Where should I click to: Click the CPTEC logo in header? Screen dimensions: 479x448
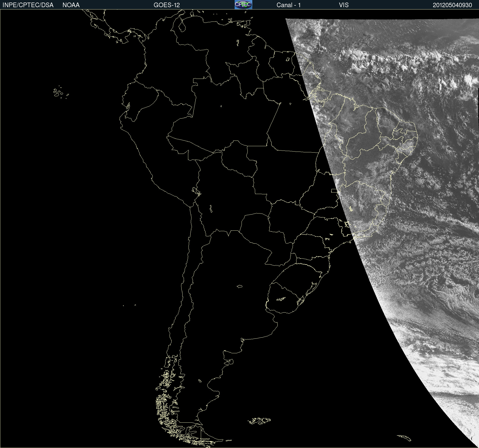coord(243,5)
